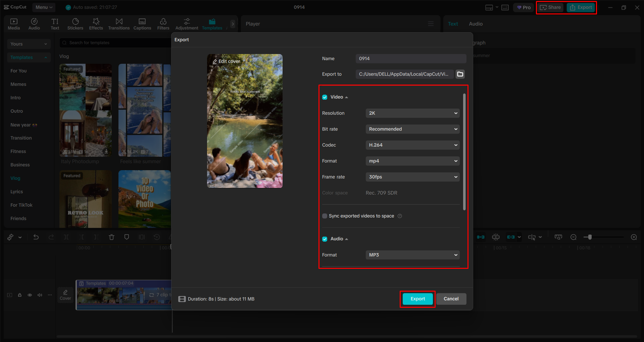Open the Media panel
The width and height of the screenshot is (644, 342).
pos(14,23)
